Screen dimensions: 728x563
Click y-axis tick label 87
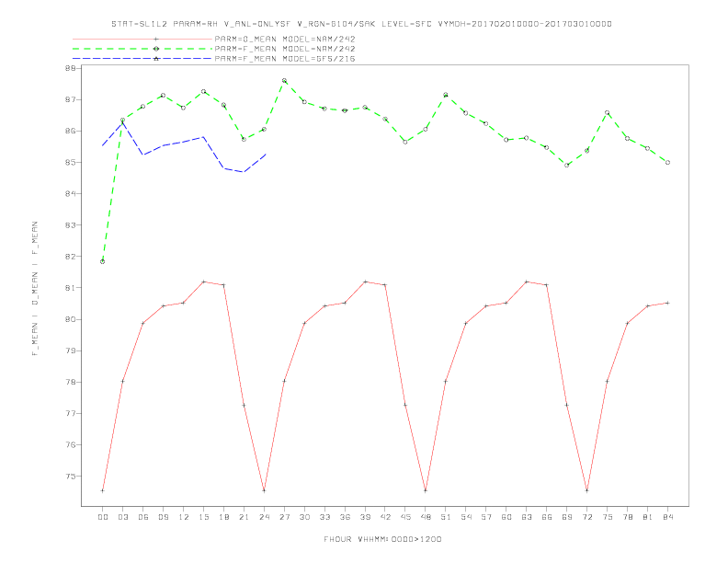(71, 100)
